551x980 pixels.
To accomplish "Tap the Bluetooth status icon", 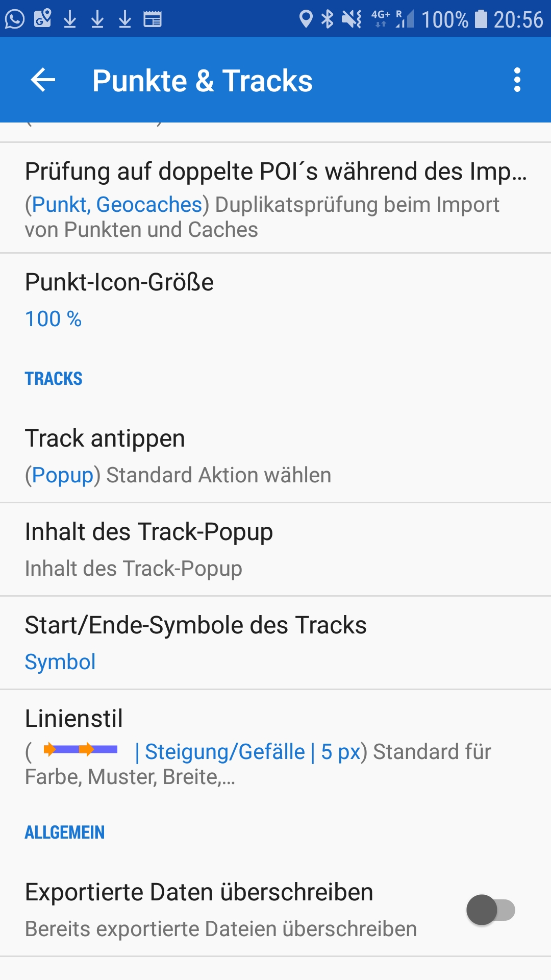I will pos(327,19).
